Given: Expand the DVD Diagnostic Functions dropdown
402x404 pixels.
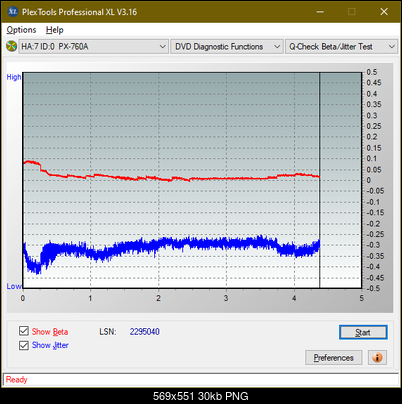Looking at the screenshot, I should click(227, 47).
